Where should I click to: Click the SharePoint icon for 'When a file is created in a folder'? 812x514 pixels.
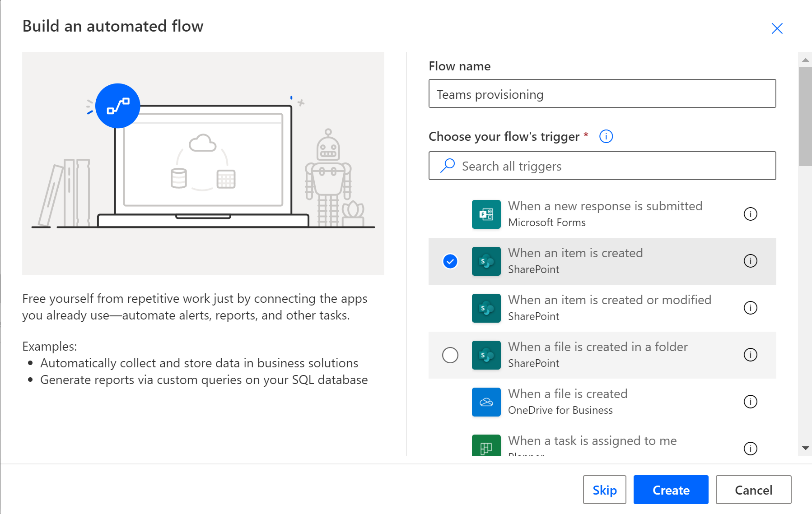(x=486, y=355)
